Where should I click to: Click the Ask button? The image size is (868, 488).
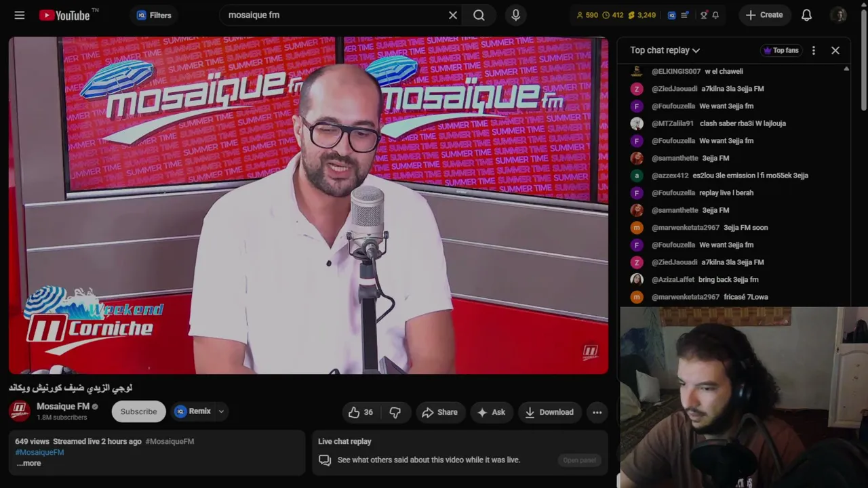(x=491, y=412)
